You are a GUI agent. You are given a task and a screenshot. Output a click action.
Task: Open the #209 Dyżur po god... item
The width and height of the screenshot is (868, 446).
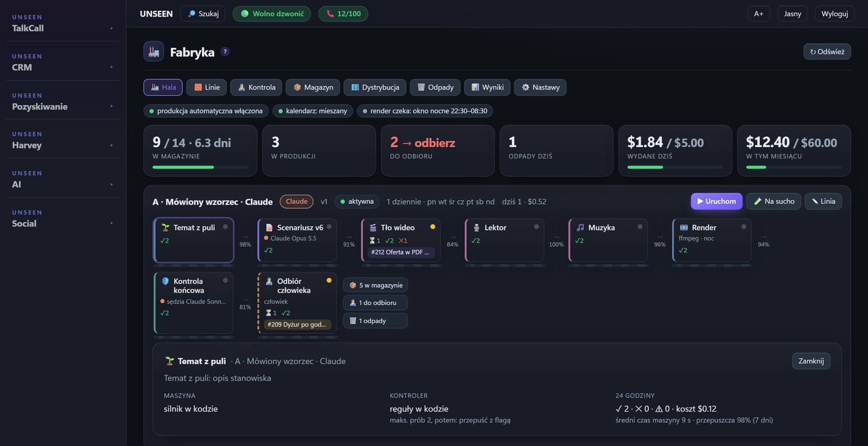pos(297,324)
